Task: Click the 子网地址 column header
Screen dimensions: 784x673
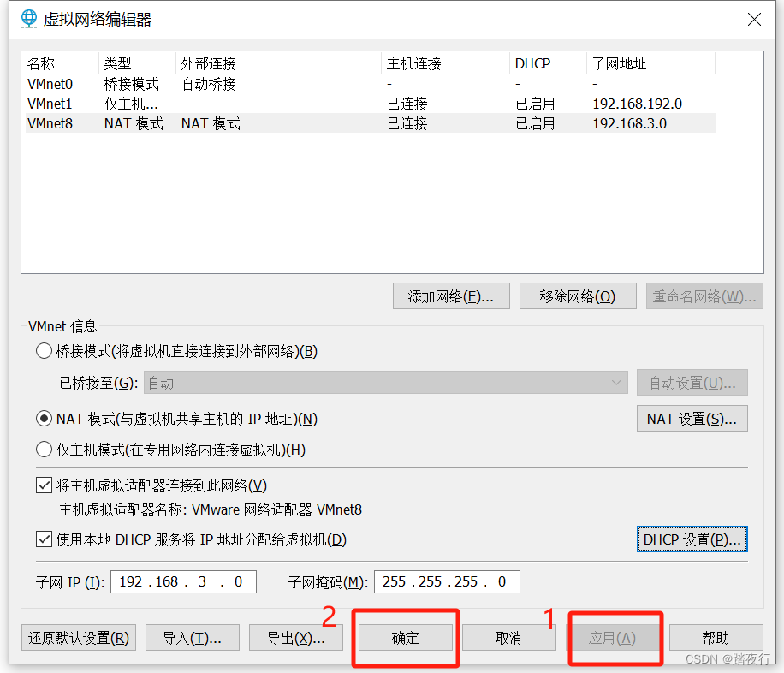Action: pos(651,63)
